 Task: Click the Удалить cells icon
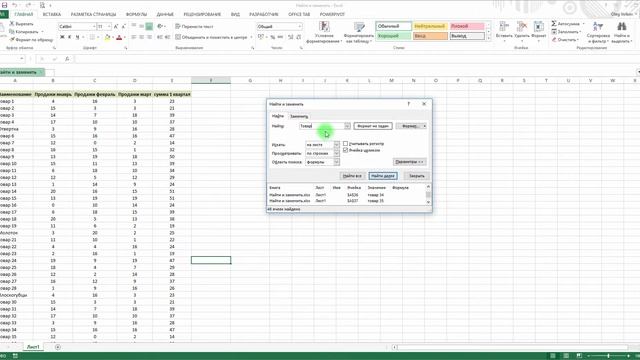[522, 27]
